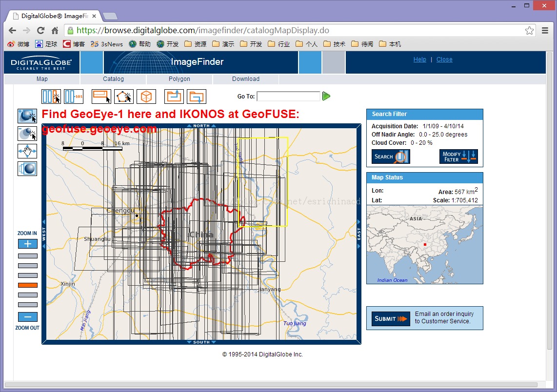This screenshot has height=392, width=557.
Task: Click the 'Off Nadir Angle:' filter text
Action: point(393,135)
